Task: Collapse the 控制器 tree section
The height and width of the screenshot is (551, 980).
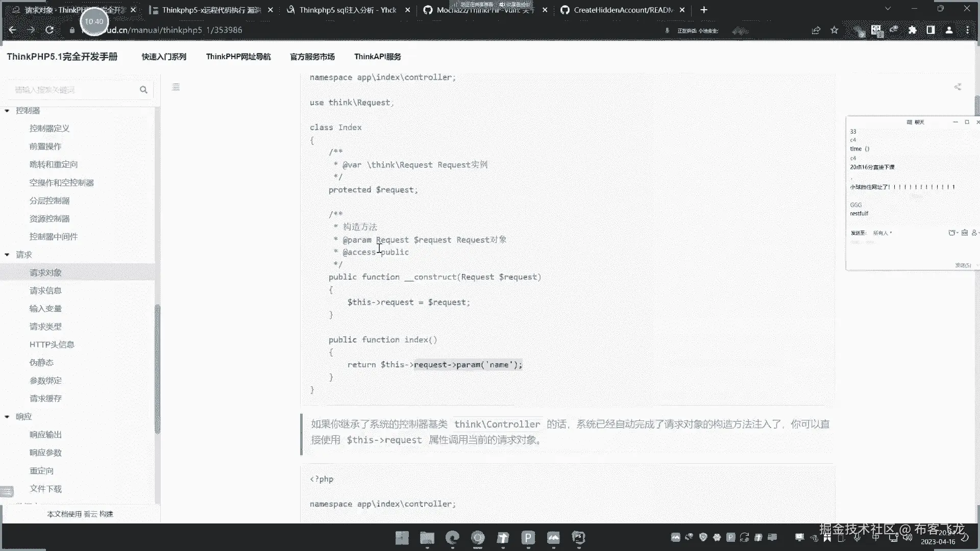Action: pos(7,111)
